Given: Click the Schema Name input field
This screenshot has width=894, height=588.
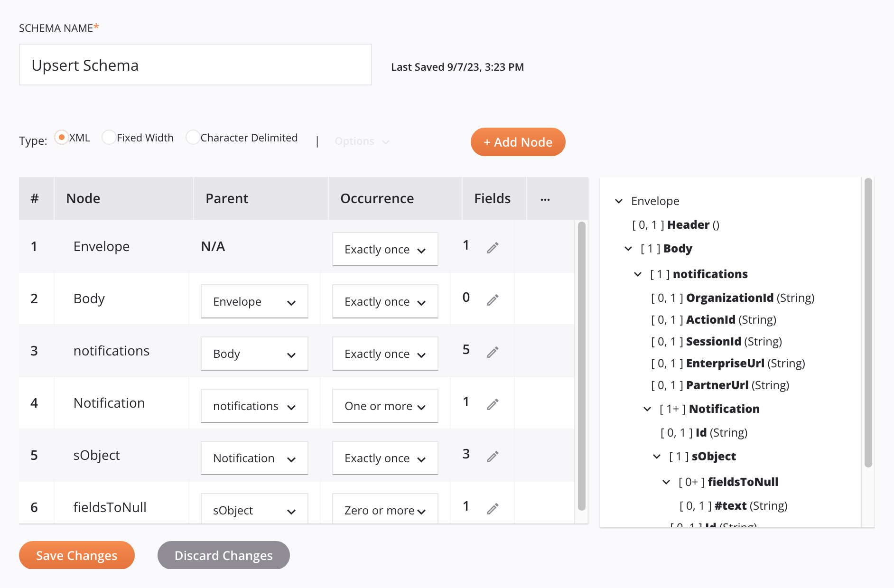Looking at the screenshot, I should 196,65.
